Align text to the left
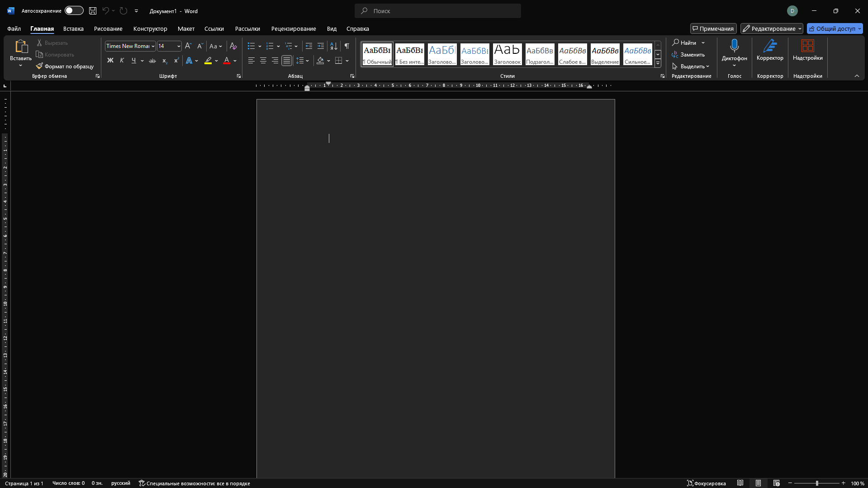Viewport: 868px width, 488px height. (251, 61)
